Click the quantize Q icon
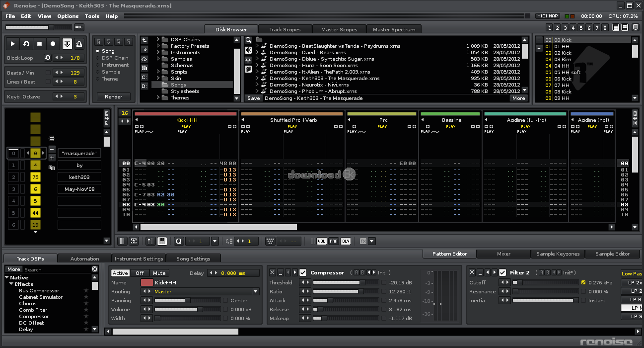This screenshot has width=644, height=348. 179,241
